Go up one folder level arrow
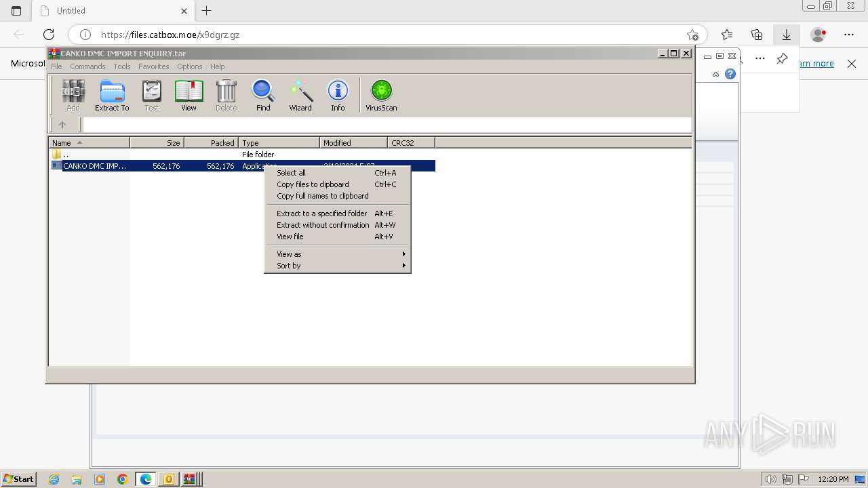This screenshot has height=488, width=868. (x=62, y=125)
